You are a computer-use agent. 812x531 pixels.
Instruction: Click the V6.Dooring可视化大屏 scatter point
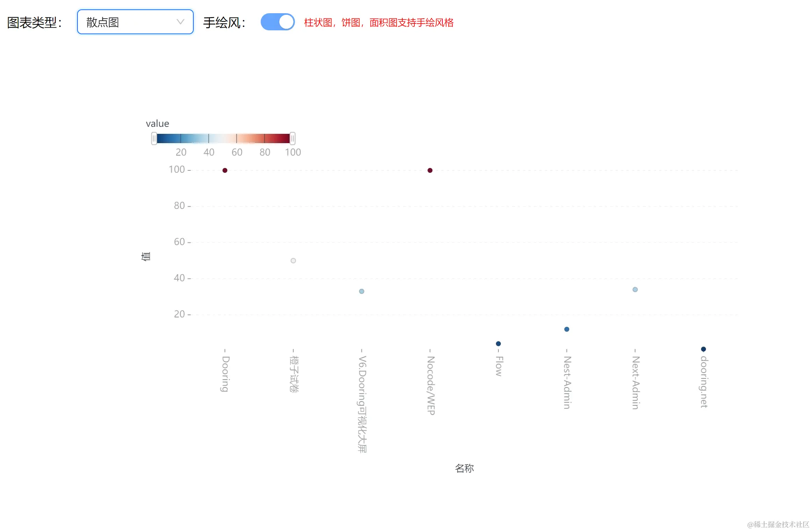[362, 291]
